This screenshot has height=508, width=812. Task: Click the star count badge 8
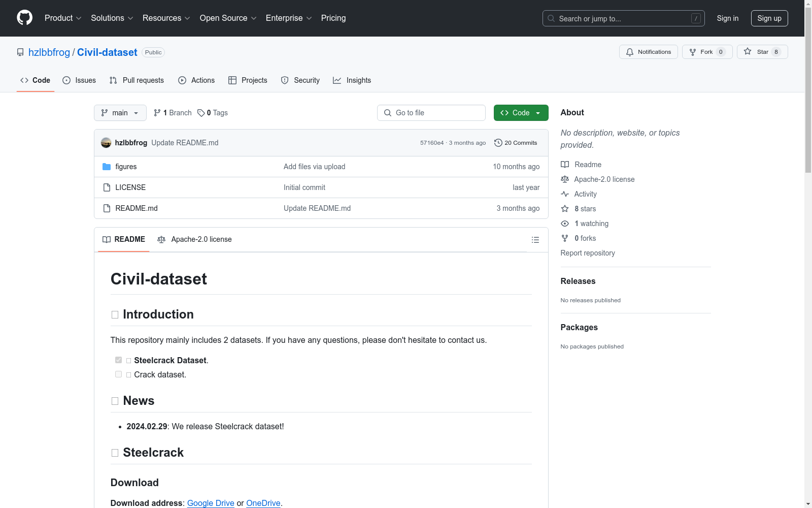pyautogui.click(x=776, y=52)
